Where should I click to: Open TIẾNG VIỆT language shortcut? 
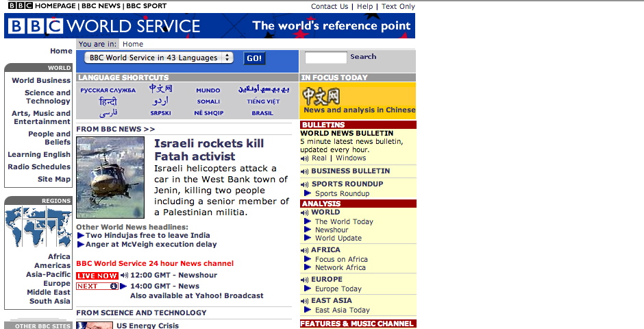tap(263, 101)
